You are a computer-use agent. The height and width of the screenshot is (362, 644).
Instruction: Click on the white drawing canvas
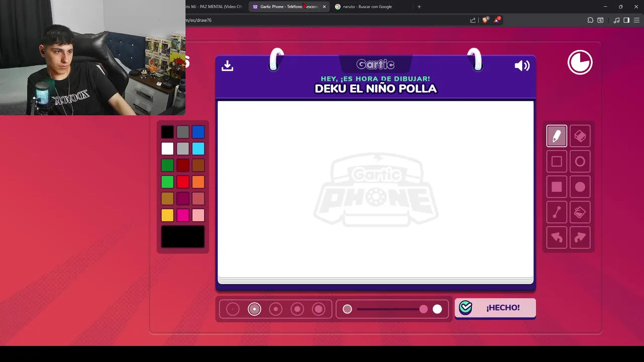[375, 189]
